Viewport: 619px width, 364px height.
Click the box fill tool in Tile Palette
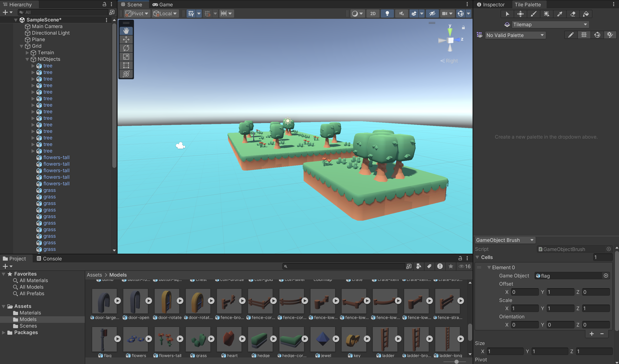point(546,14)
